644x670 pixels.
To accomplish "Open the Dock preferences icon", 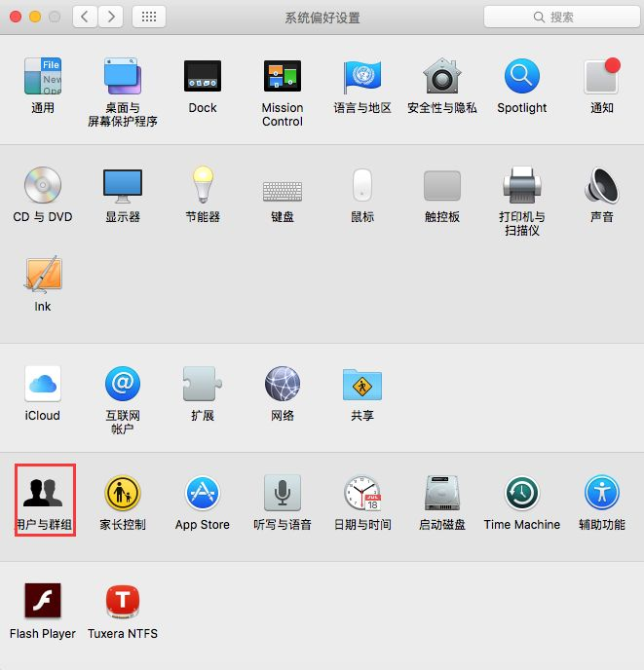I will click(x=203, y=76).
